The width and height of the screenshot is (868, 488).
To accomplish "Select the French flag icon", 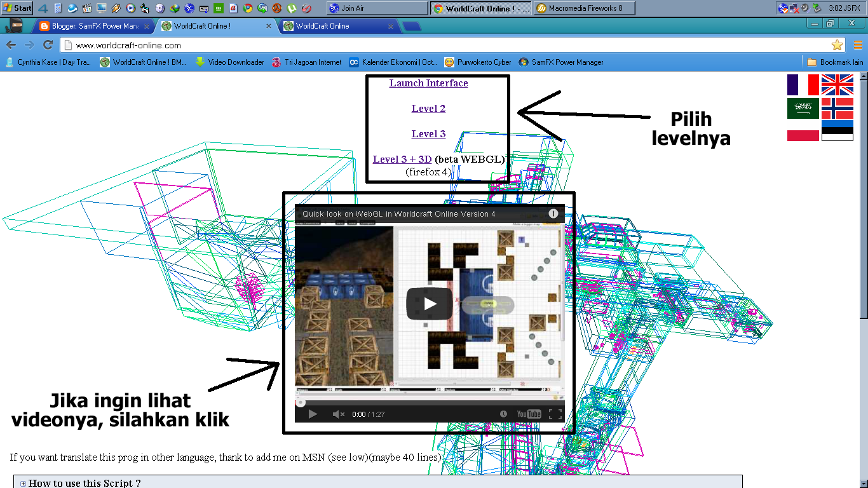I will 803,84.
